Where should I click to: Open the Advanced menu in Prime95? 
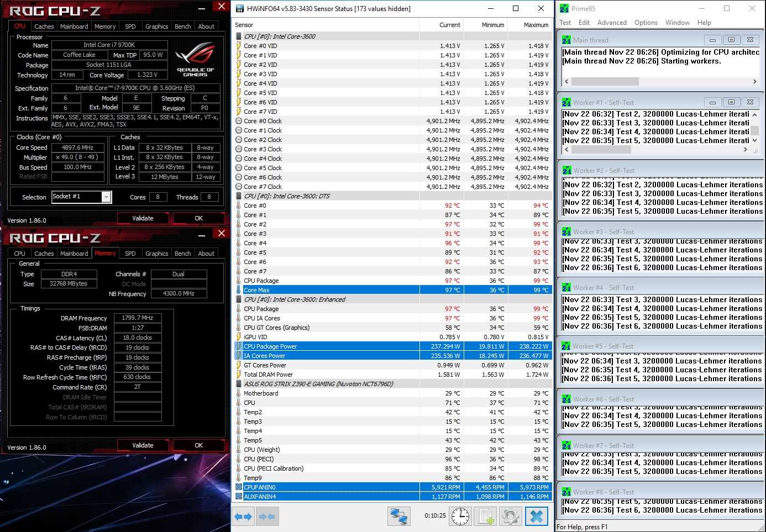click(611, 23)
